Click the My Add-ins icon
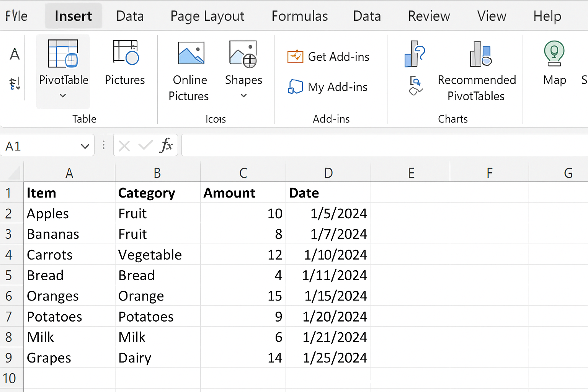The width and height of the screenshot is (588, 392). (295, 87)
